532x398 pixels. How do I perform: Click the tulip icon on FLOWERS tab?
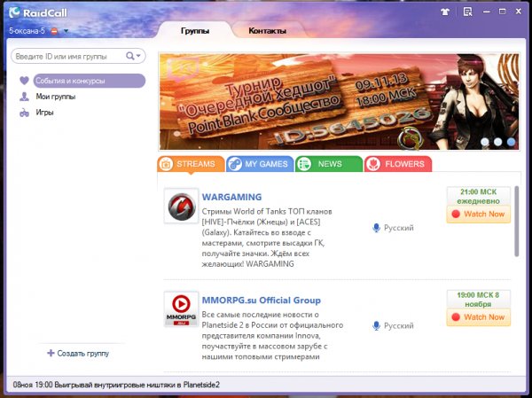click(373, 164)
